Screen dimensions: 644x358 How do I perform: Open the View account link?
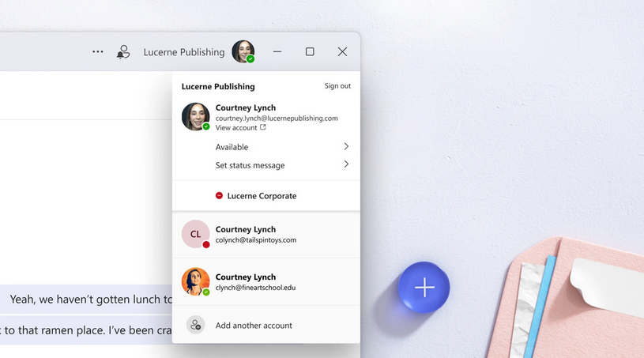click(236, 127)
